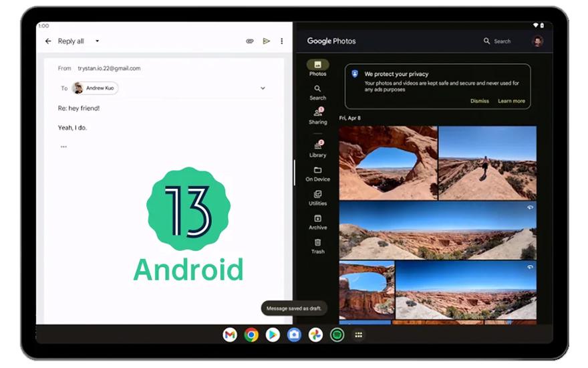The image size is (588, 368).
Task: Open the Library tab in the sidebar
Action: tap(318, 149)
